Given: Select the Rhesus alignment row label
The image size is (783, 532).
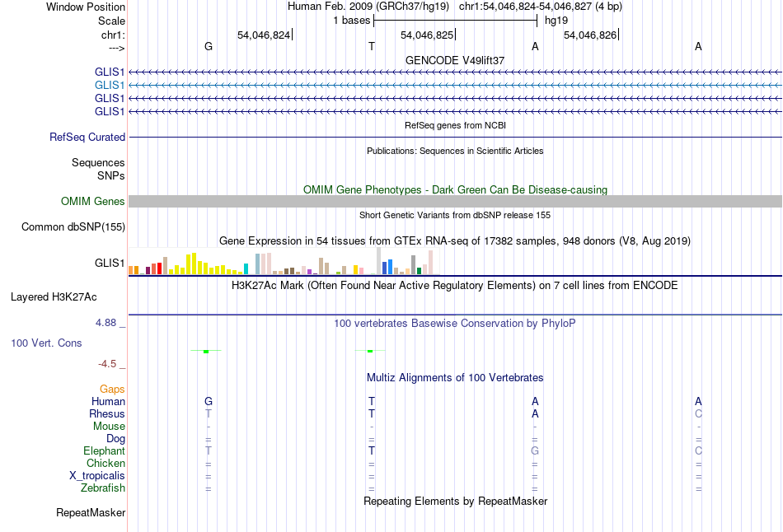Looking at the screenshot, I should tap(107, 413).
